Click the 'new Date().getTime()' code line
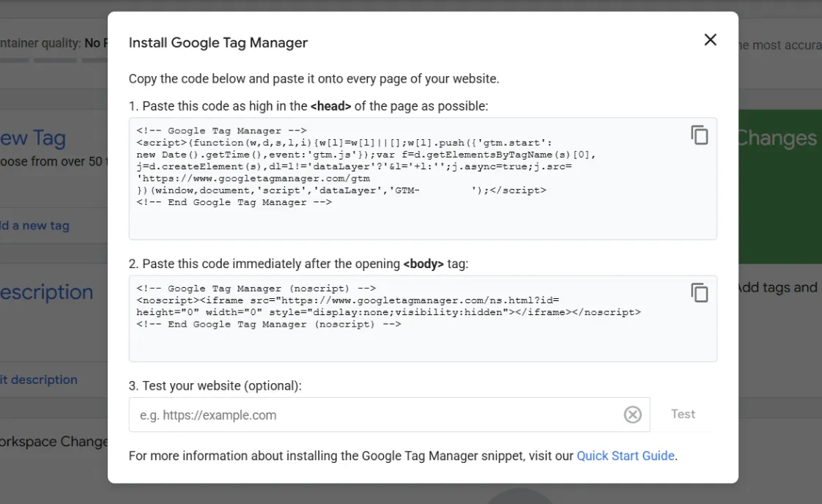822x504 pixels. (366, 155)
